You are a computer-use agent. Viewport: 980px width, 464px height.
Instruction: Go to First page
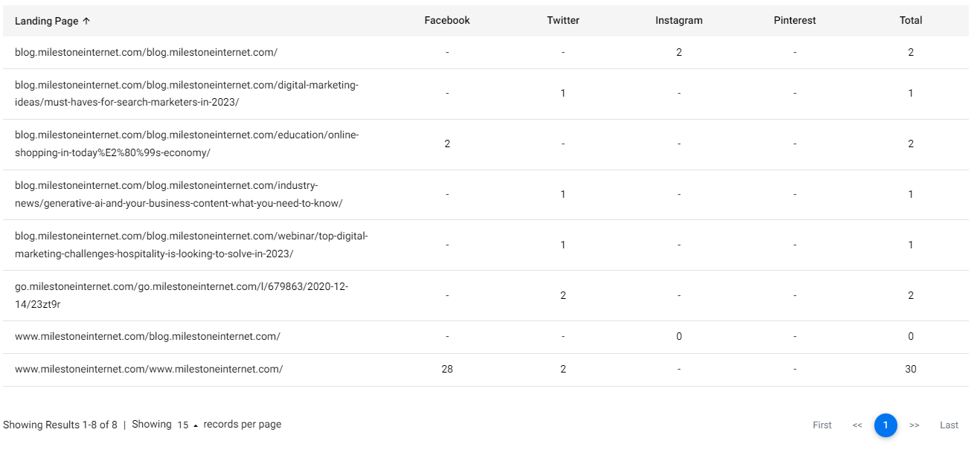coord(822,425)
